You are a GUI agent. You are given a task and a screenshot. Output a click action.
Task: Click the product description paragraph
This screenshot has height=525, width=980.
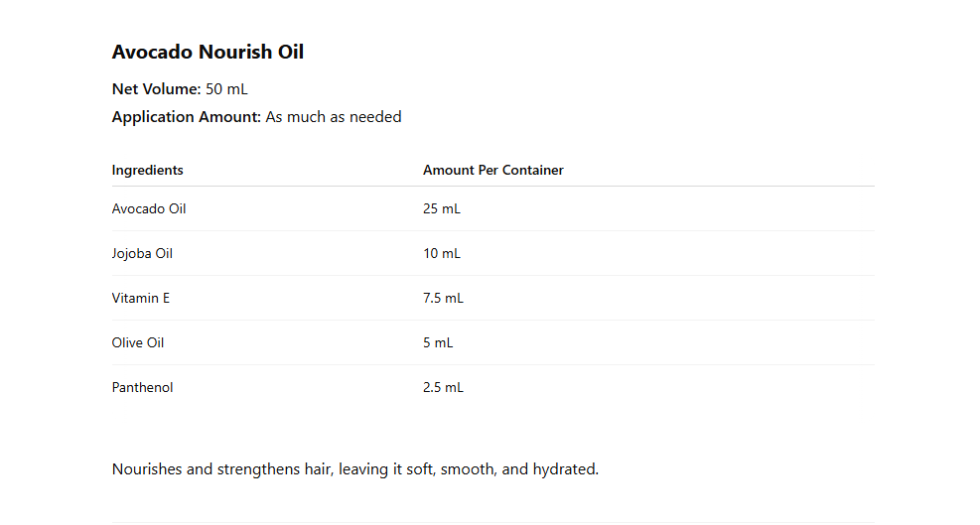[354, 469]
